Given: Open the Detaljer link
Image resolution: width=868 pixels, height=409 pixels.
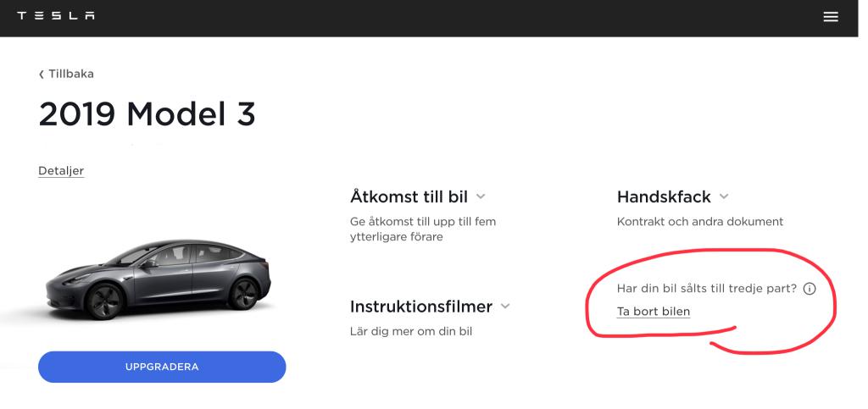Looking at the screenshot, I should (x=61, y=171).
